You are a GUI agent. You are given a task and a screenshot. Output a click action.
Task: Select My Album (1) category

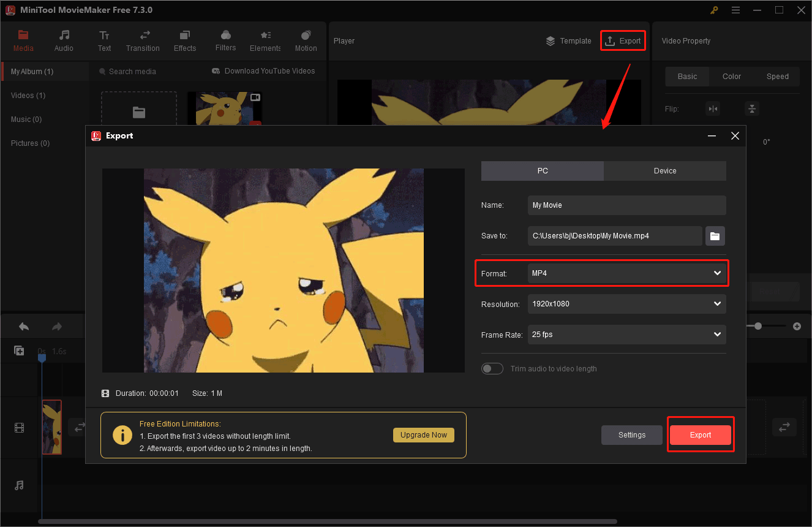[45, 72]
